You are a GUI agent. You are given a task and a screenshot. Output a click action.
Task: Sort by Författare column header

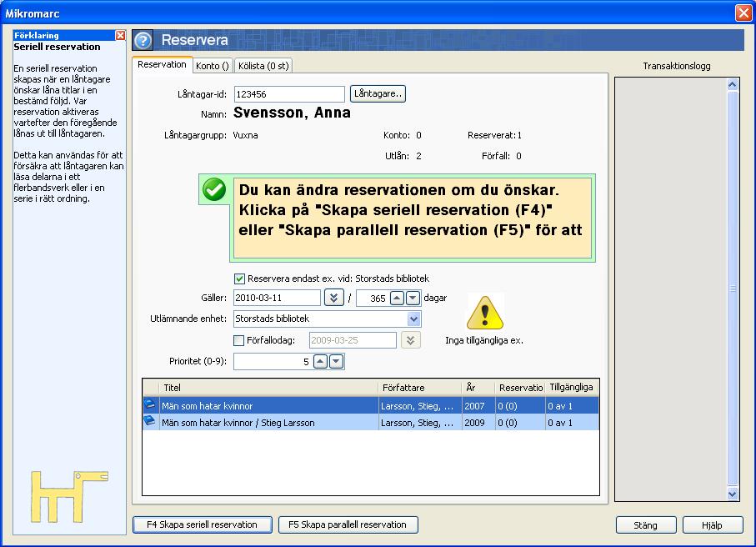pyautogui.click(x=419, y=388)
